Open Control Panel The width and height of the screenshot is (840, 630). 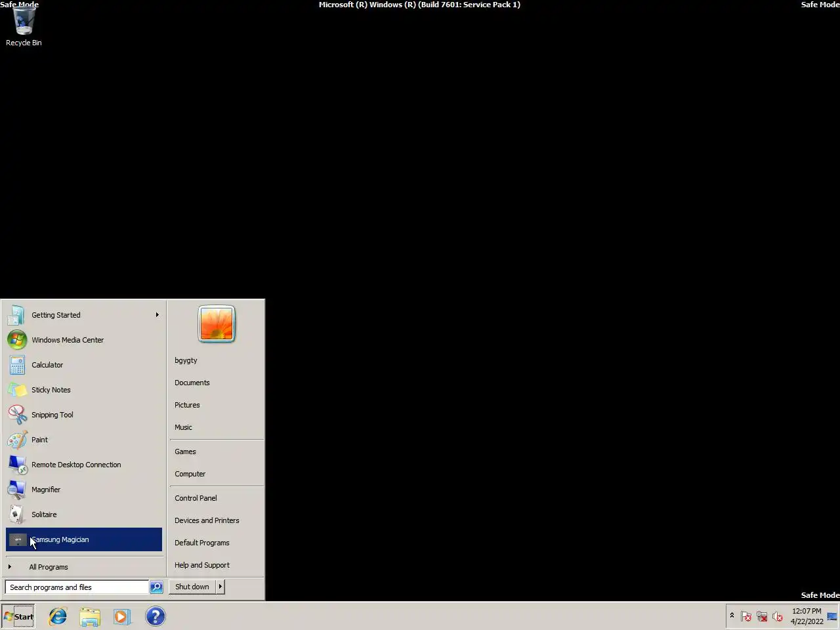click(196, 498)
